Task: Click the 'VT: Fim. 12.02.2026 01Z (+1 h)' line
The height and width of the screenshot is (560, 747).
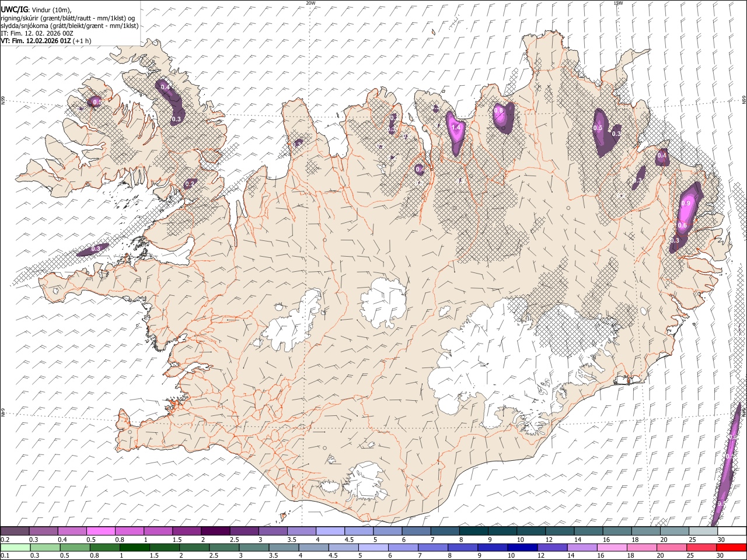Action: [x=46, y=41]
